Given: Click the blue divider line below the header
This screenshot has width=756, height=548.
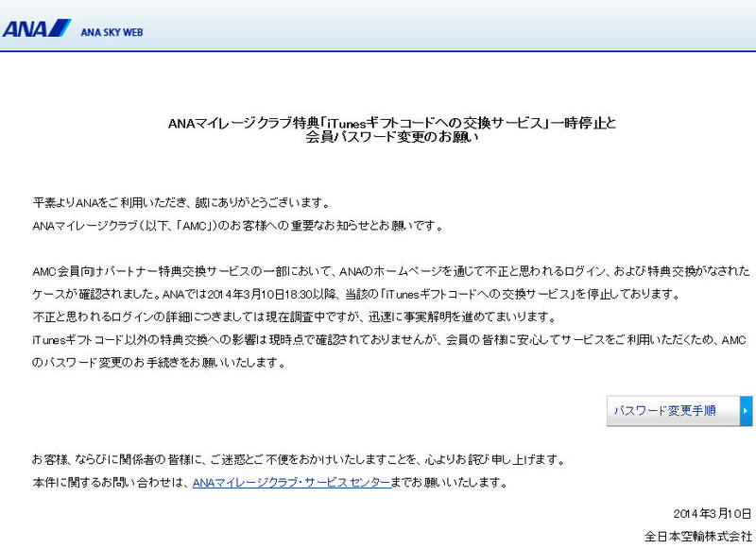Looking at the screenshot, I should click(x=378, y=51).
